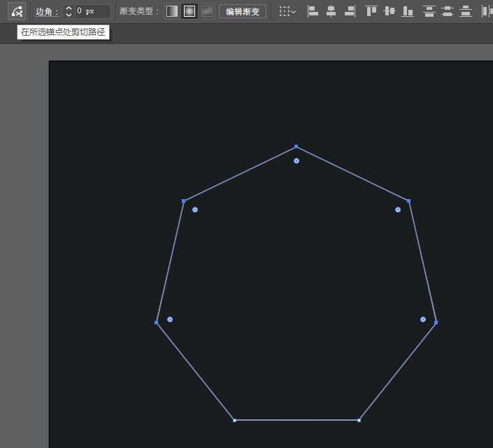Decrease corner radius with down stepper arrow

(69, 15)
